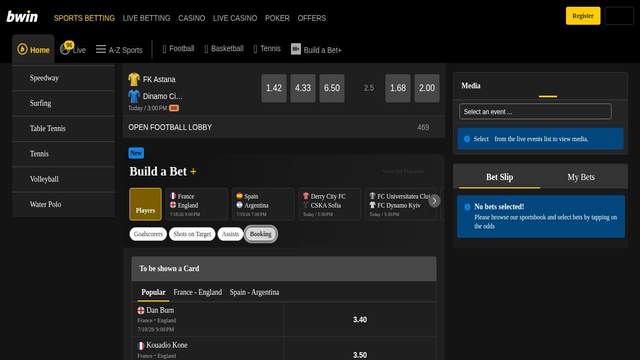Switch to the Bet Slip tab

[500, 177]
